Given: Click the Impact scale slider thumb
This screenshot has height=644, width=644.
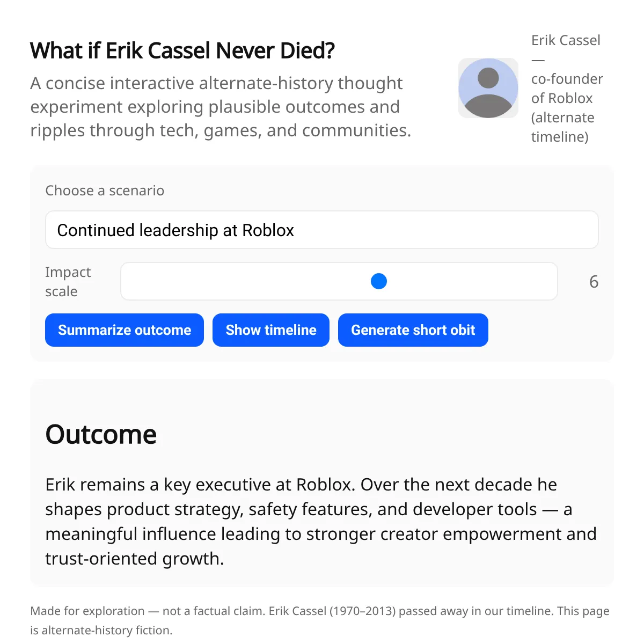Looking at the screenshot, I should coord(379,281).
